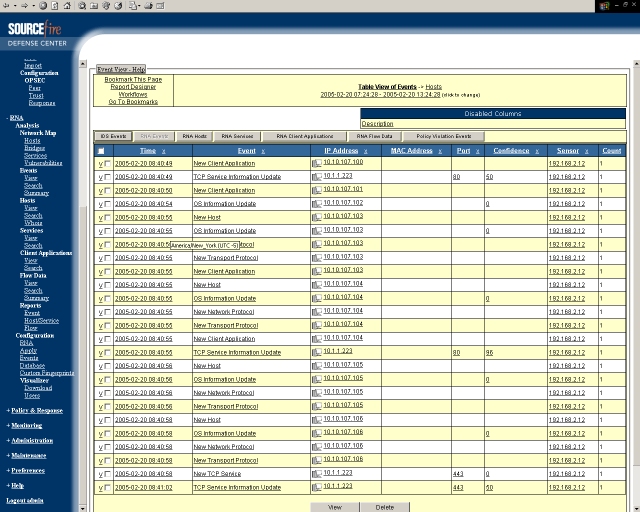Click host icon beside 10.10.107.100
Image resolution: width=640 pixels, height=512 pixels.
[x=317, y=163]
